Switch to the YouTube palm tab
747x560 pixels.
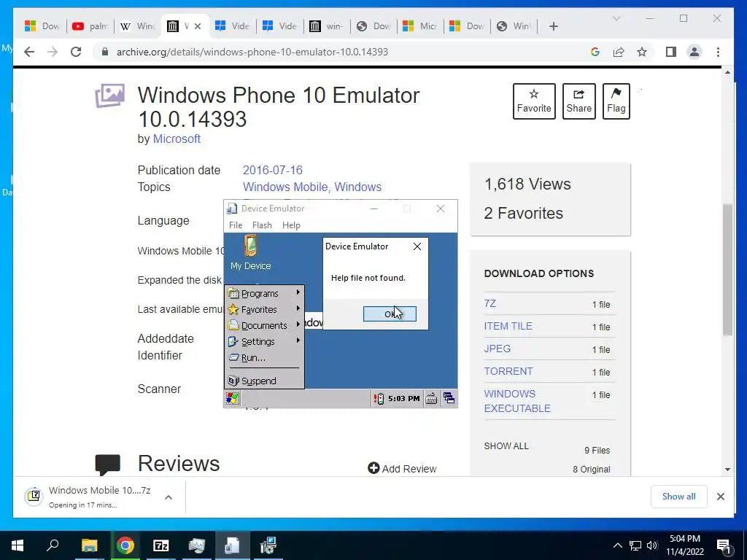(x=90, y=26)
